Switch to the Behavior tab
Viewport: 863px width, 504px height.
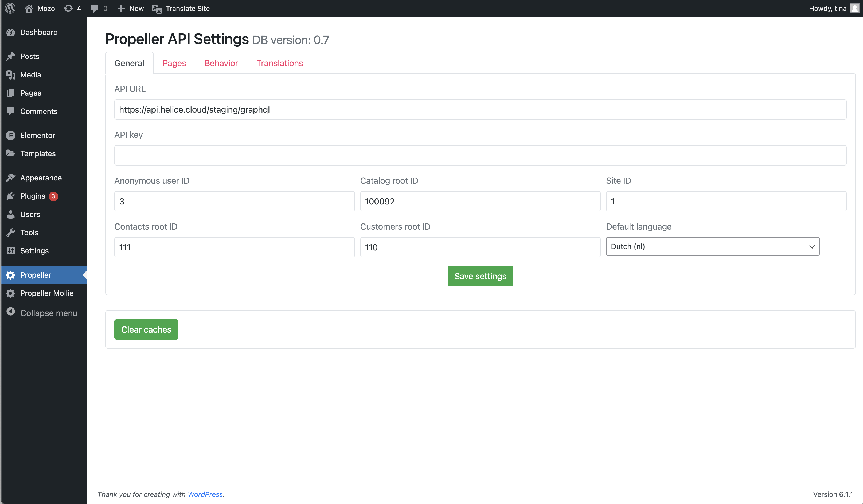pyautogui.click(x=221, y=63)
